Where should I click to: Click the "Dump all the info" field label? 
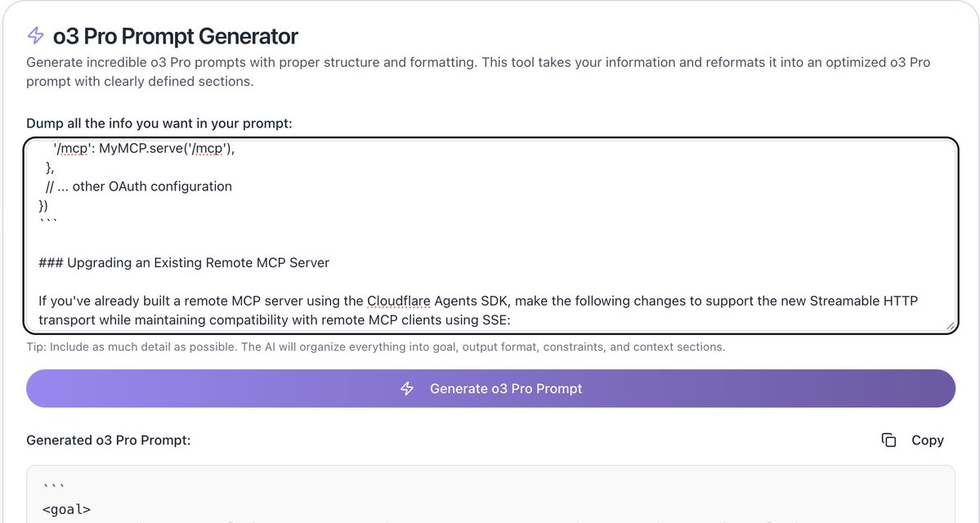click(159, 123)
